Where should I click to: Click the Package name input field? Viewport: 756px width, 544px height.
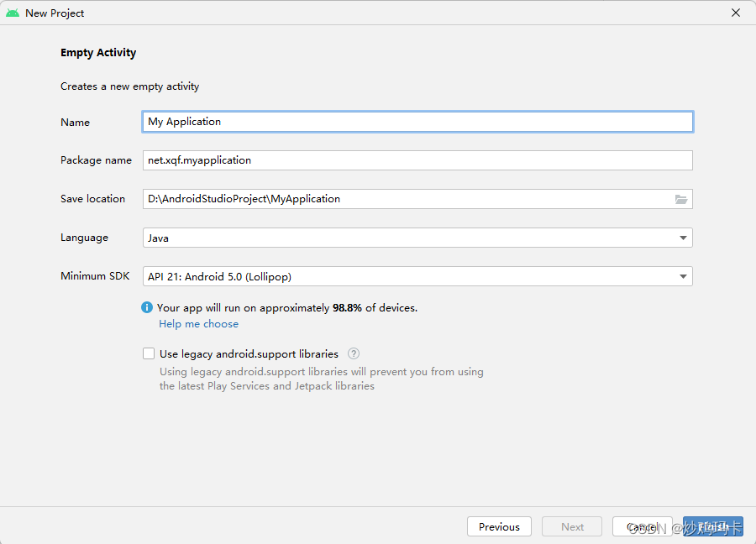click(x=417, y=160)
